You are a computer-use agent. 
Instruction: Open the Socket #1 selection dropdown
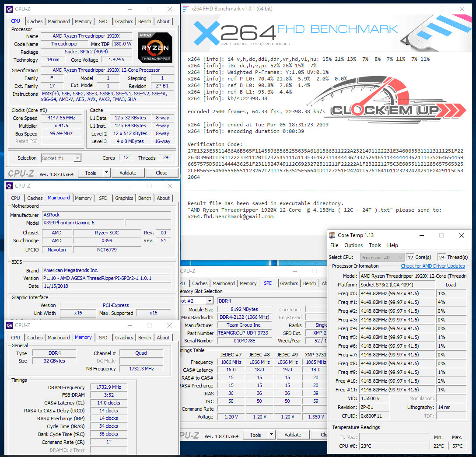[x=77, y=158]
